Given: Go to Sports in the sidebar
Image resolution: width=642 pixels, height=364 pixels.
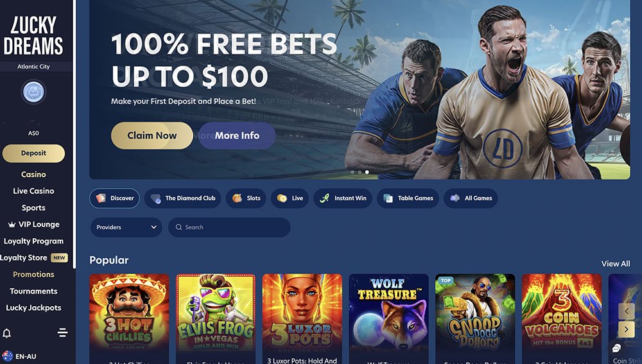Looking at the screenshot, I should tap(33, 207).
